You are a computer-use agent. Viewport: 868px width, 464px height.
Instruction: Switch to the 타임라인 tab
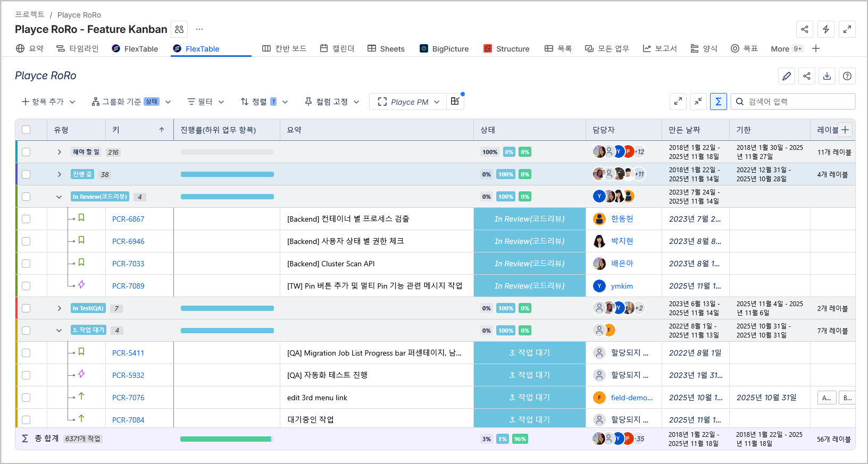78,48
